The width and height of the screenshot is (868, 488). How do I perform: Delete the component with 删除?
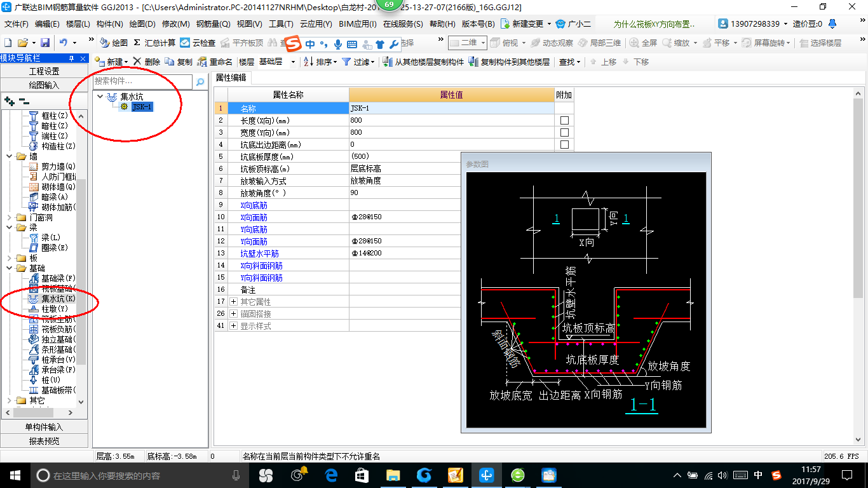(147, 62)
